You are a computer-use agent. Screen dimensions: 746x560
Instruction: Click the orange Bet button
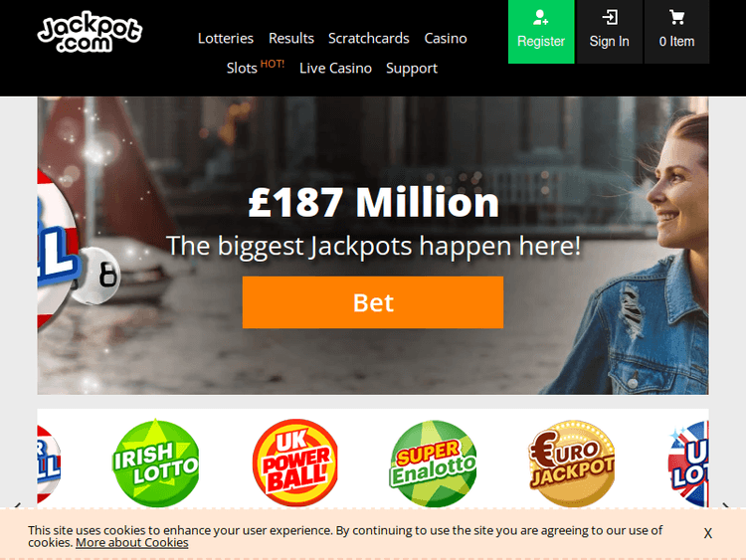coord(373,302)
